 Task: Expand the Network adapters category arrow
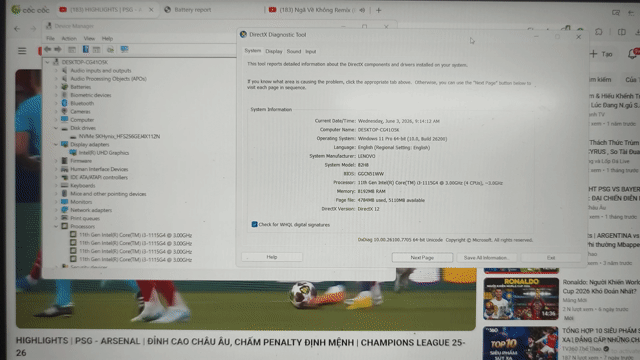[56, 210]
